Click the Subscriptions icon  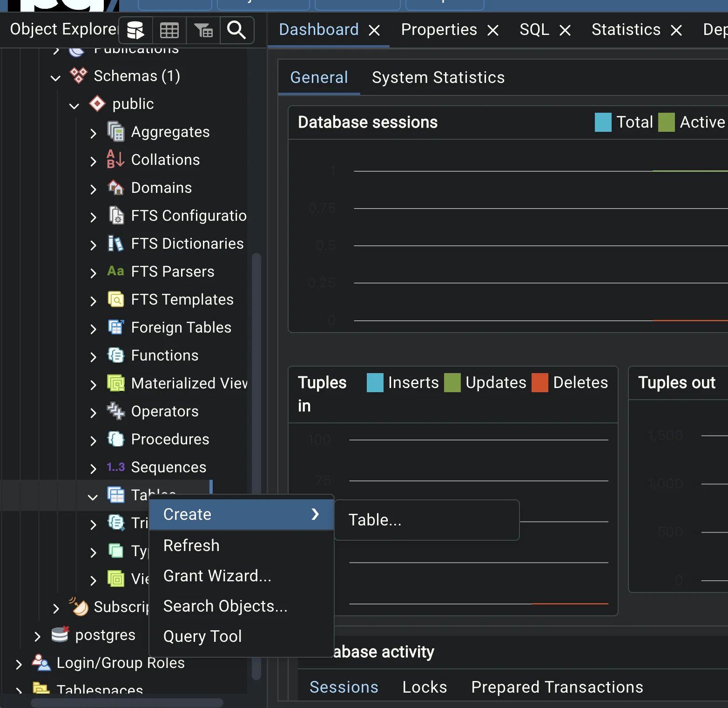click(79, 606)
